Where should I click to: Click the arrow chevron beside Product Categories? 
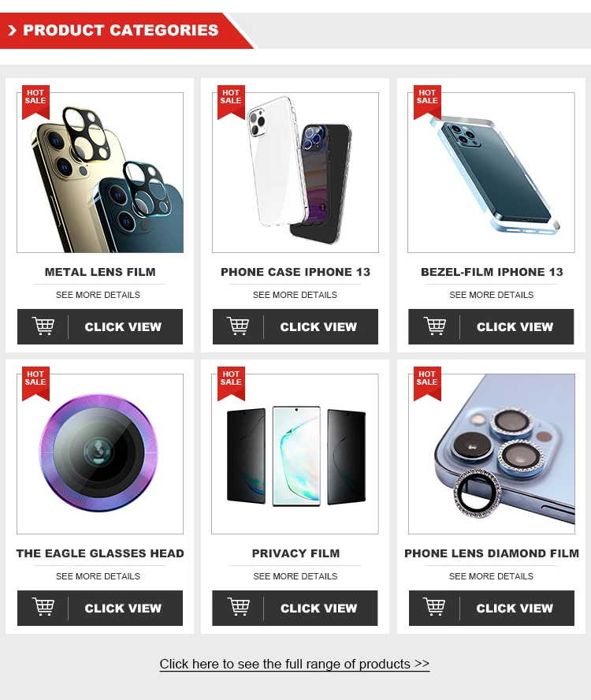click(12, 31)
